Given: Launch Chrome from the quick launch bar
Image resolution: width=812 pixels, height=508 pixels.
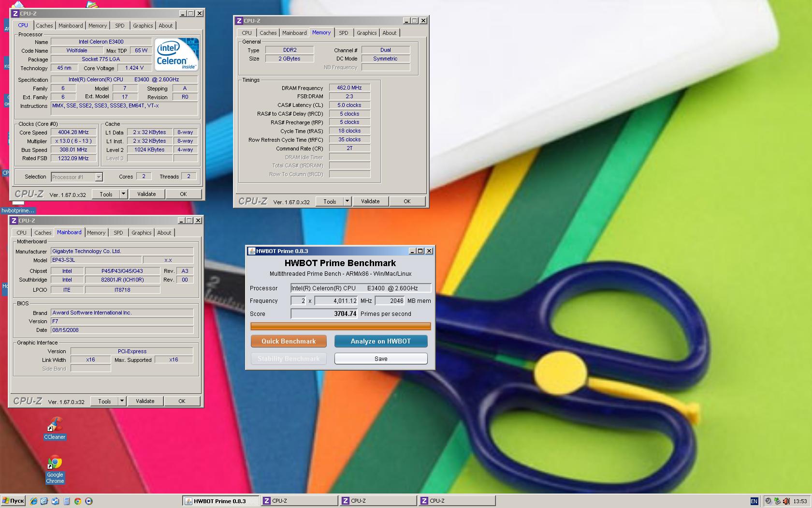Looking at the screenshot, I should [x=78, y=501].
